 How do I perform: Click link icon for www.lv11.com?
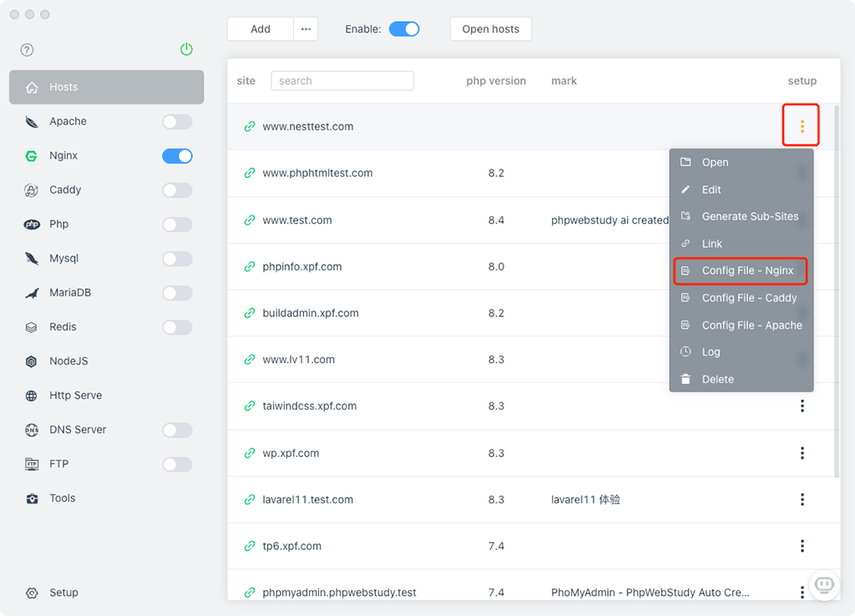250,360
